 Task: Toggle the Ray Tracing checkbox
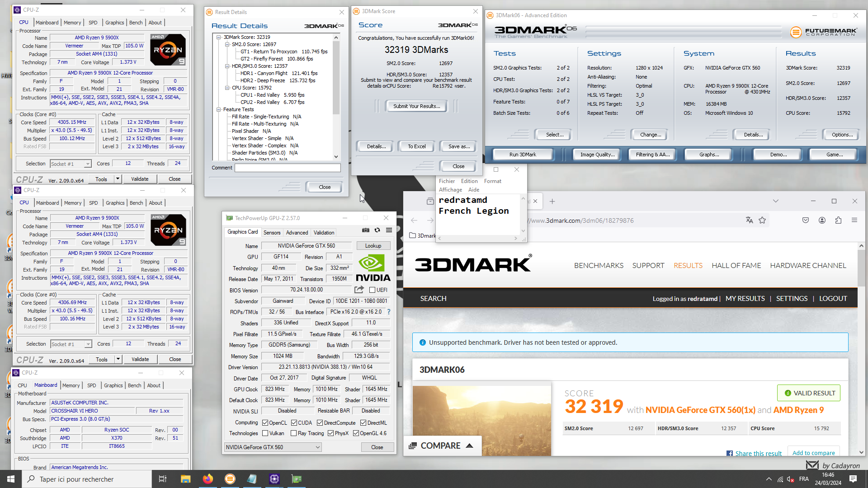tap(294, 433)
